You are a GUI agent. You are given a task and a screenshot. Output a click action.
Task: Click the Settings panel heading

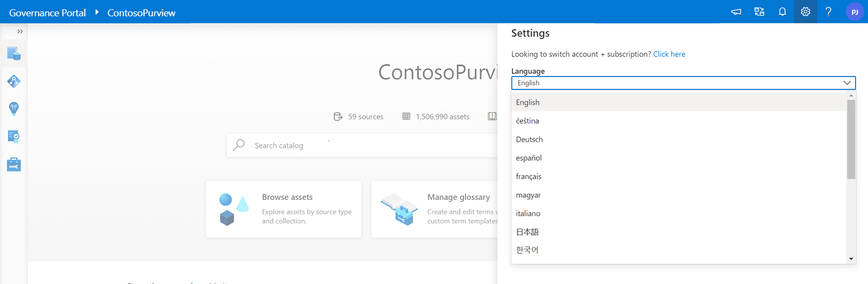(x=531, y=33)
